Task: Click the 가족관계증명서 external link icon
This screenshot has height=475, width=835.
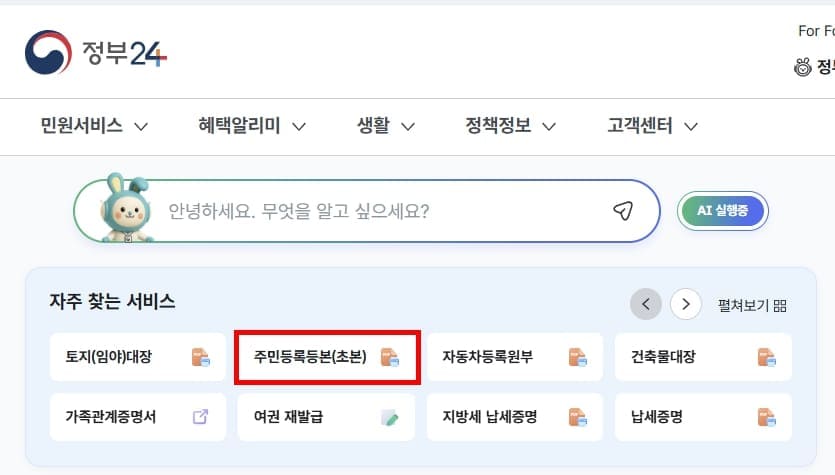Action: pyautogui.click(x=200, y=417)
